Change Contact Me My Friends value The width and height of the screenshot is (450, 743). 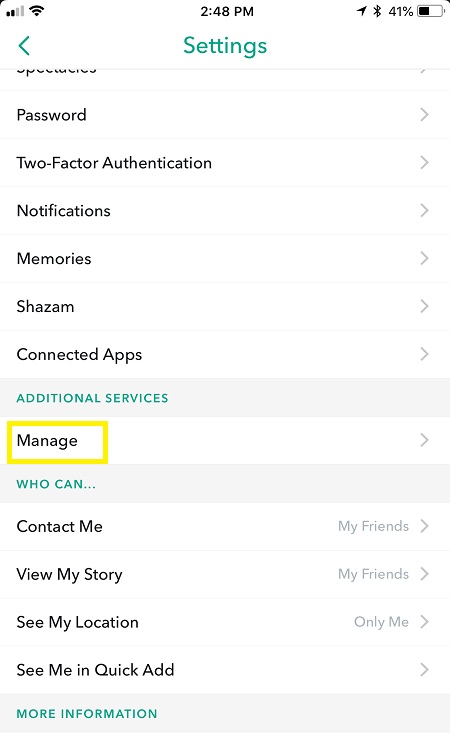373,526
